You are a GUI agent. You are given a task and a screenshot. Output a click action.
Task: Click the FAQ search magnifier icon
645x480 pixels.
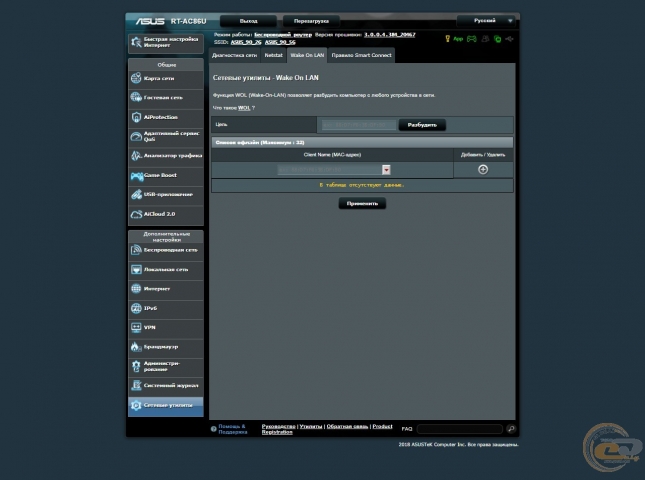click(511, 429)
